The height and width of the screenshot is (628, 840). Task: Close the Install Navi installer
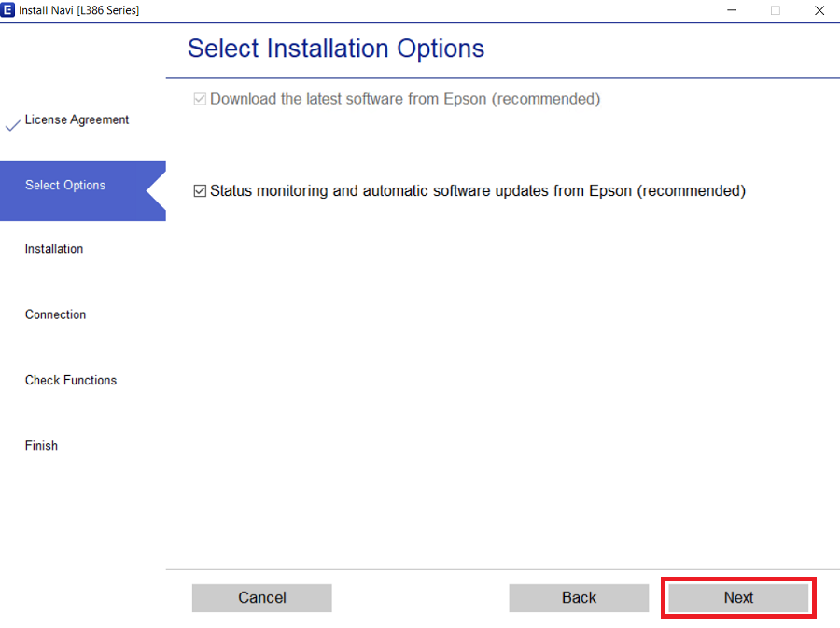pos(819,10)
